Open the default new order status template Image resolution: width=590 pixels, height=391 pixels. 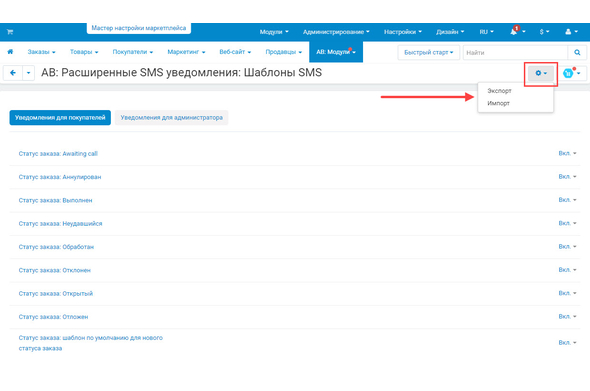pyautogui.click(x=90, y=343)
